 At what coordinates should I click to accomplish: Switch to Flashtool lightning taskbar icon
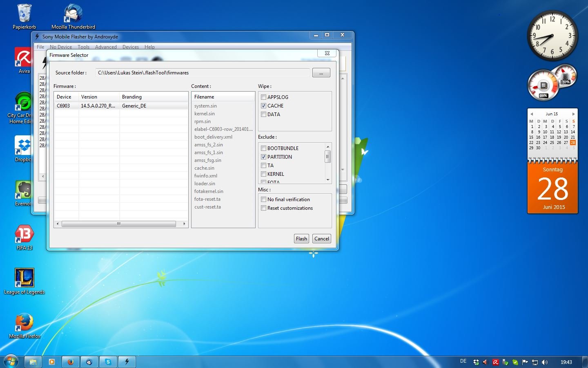tap(127, 362)
